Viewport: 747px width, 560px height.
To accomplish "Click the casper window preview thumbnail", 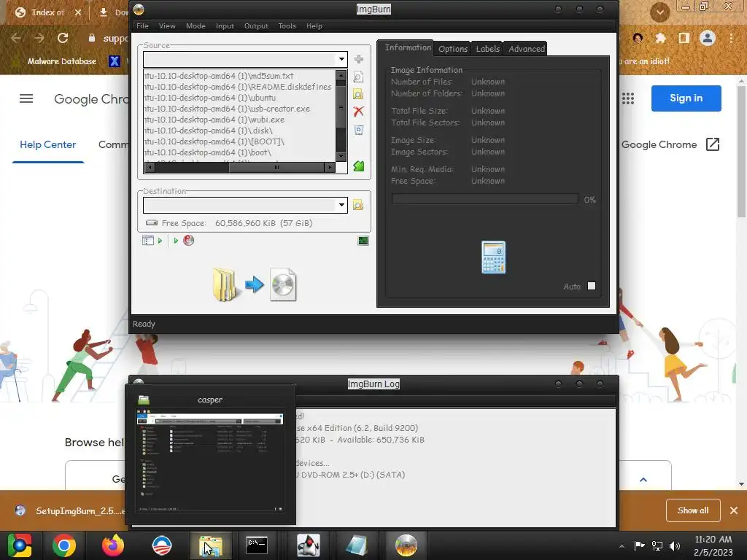I will coord(210,461).
